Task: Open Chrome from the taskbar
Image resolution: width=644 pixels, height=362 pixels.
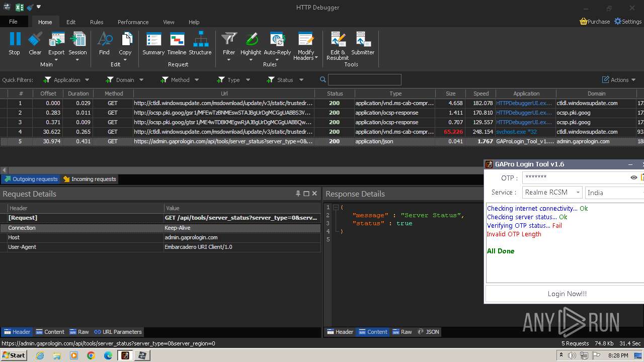Action: pyautogui.click(x=91, y=355)
